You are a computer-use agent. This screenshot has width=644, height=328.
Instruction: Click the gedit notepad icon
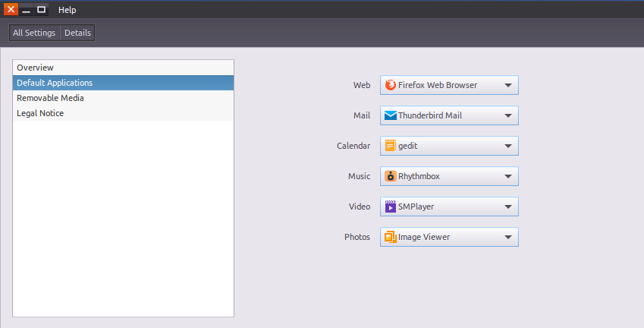click(390, 146)
